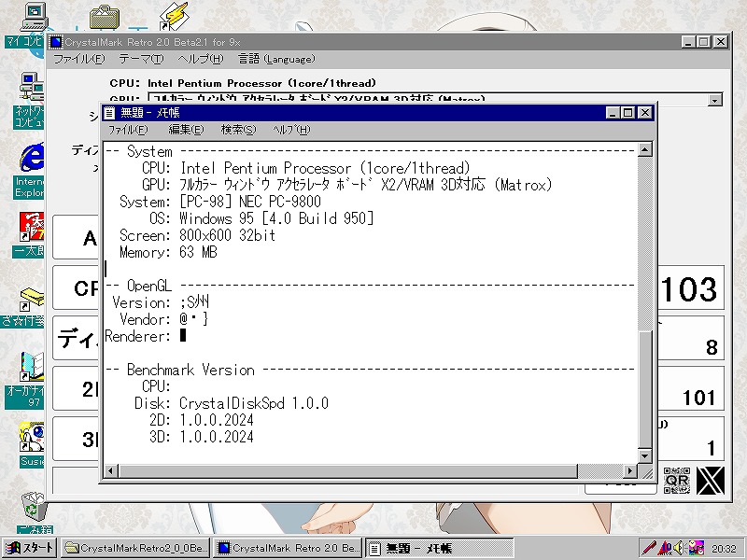Click the 'Disk: CrystalDiskSpd 1.0.0' line
Viewport: 747px width, 560px height.
[x=231, y=403]
